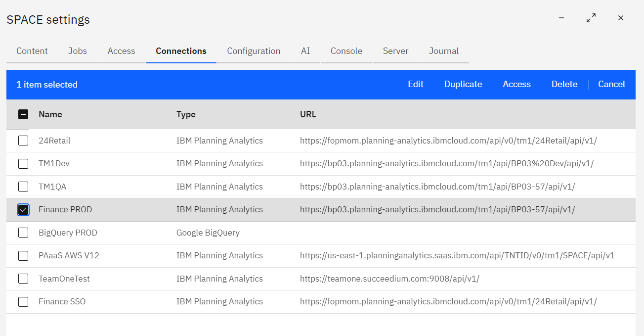The image size is (644, 336).
Task: Cancel the current selection
Action: 612,85
